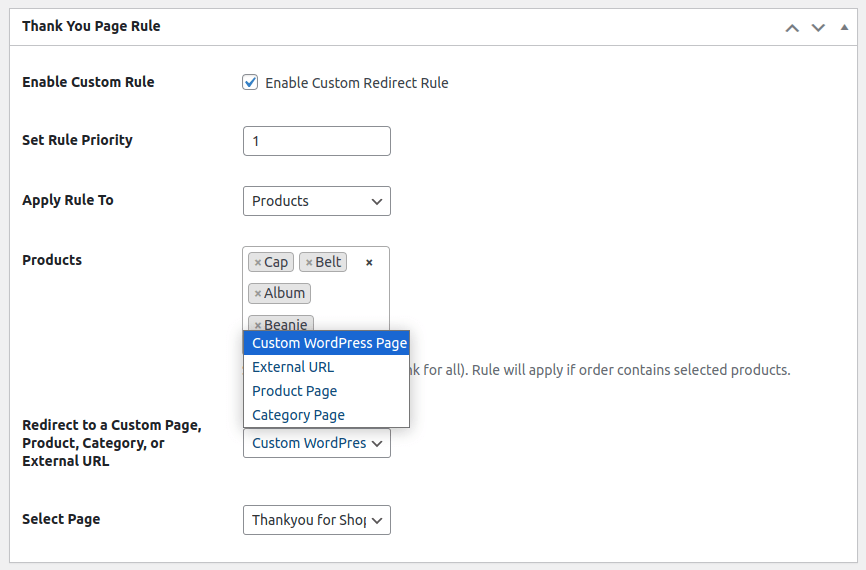Remove the Beanie product tag
The width and height of the screenshot is (866, 570).
(x=258, y=325)
